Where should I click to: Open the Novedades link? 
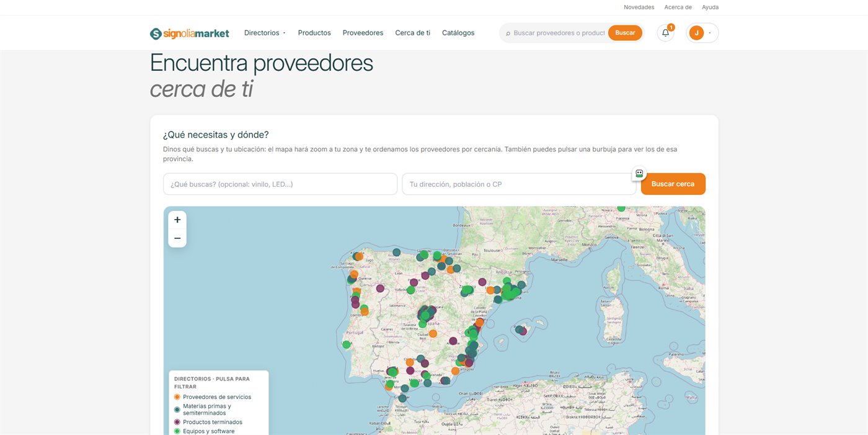tap(639, 7)
